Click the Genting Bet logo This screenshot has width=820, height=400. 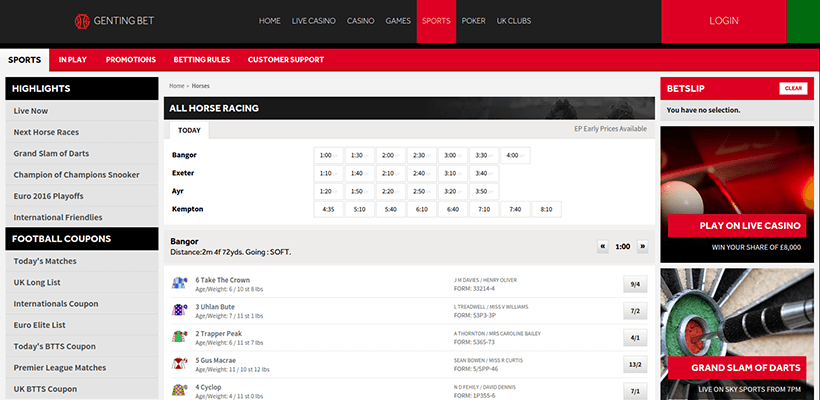(114, 21)
